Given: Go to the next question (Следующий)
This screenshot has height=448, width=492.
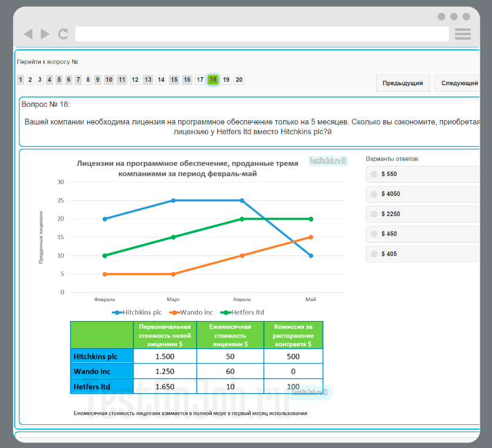Looking at the screenshot, I should (x=459, y=83).
